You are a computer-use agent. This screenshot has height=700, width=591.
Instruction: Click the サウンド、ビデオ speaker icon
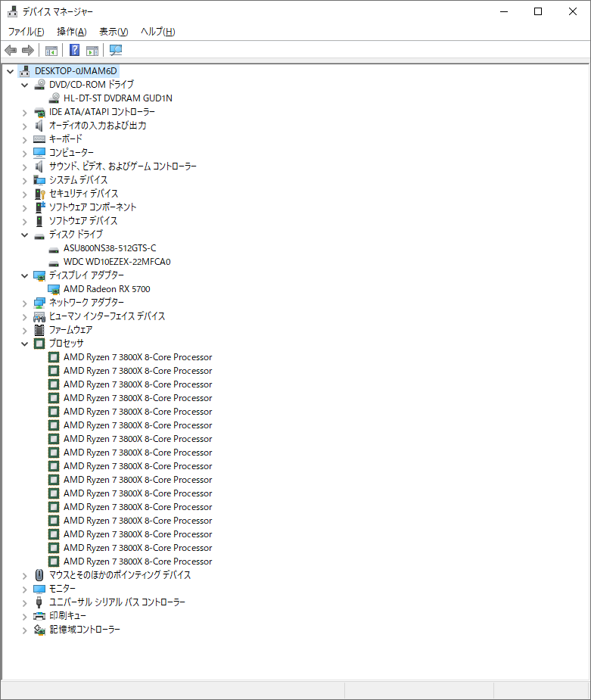[39, 166]
